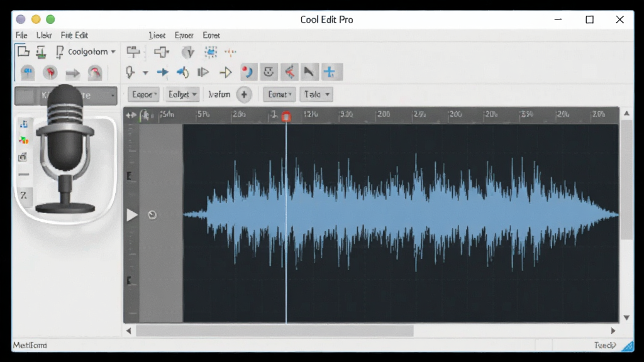Click the small marker icon left of the red playhead
The height and width of the screenshot is (362, 644).
pos(274,115)
